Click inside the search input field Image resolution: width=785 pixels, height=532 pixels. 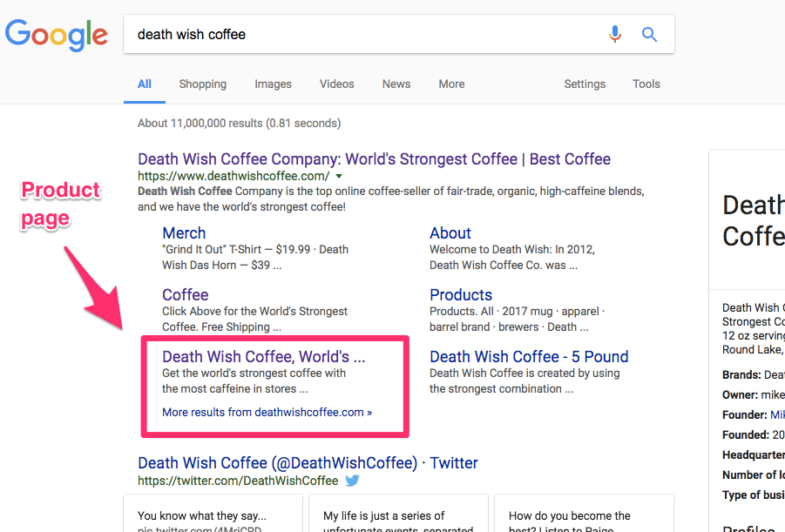click(x=349, y=33)
